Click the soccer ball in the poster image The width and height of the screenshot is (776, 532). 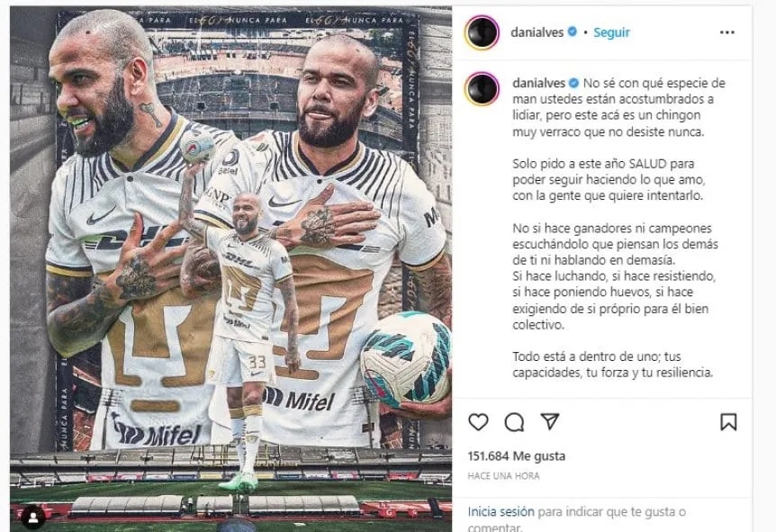click(x=406, y=360)
